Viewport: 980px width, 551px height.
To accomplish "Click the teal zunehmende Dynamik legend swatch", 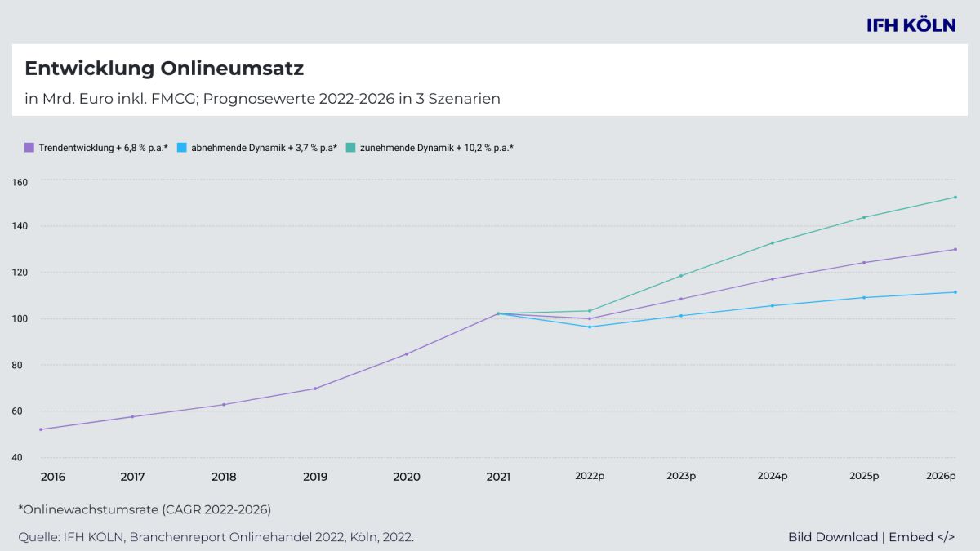I will click(350, 148).
